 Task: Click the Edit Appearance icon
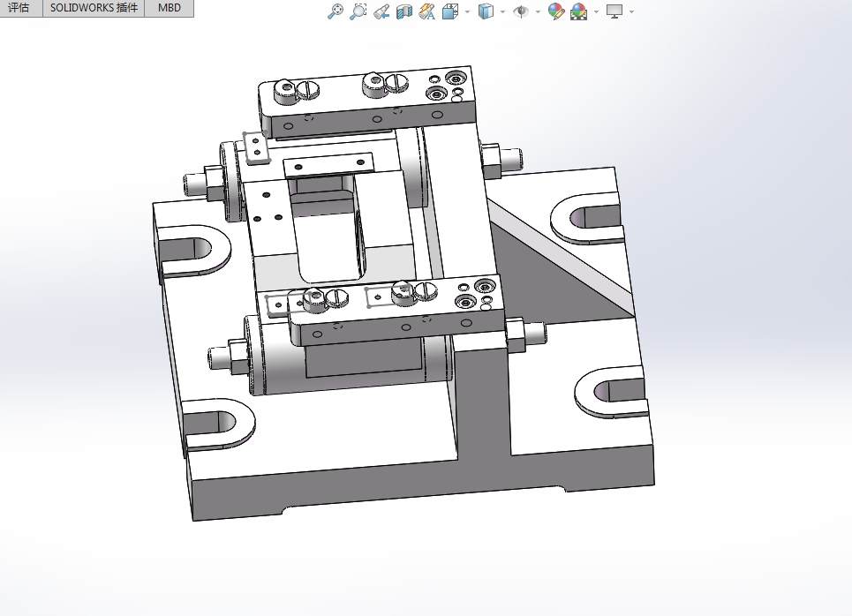click(556, 11)
